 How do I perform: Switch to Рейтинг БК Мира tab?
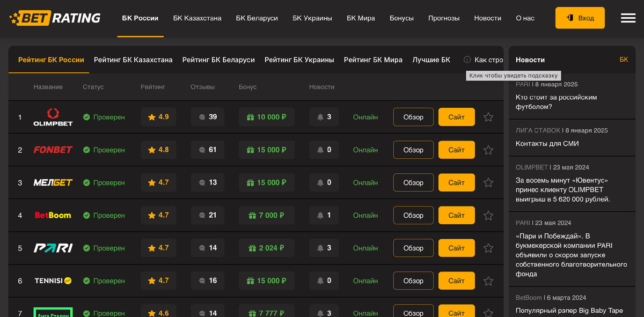click(373, 60)
